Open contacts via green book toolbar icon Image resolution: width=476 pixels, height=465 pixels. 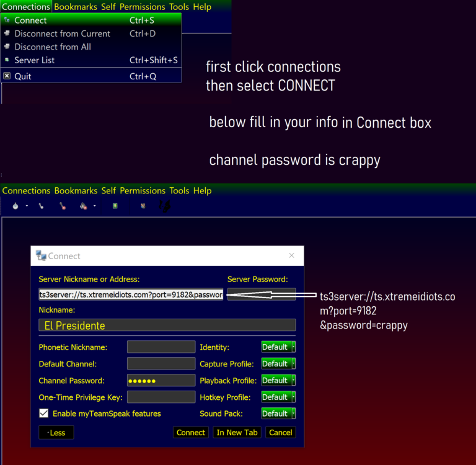click(x=115, y=206)
